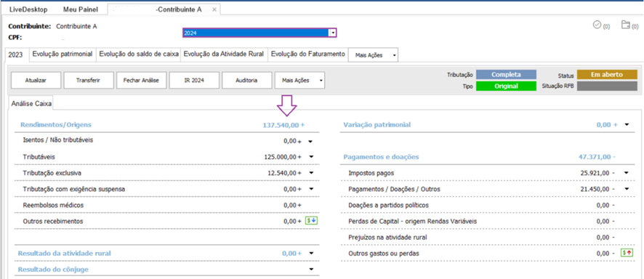This screenshot has height=279, width=644.
Task: Click the green dollar icon beside Outros recebimentos
Action: pyautogui.click(x=312, y=221)
